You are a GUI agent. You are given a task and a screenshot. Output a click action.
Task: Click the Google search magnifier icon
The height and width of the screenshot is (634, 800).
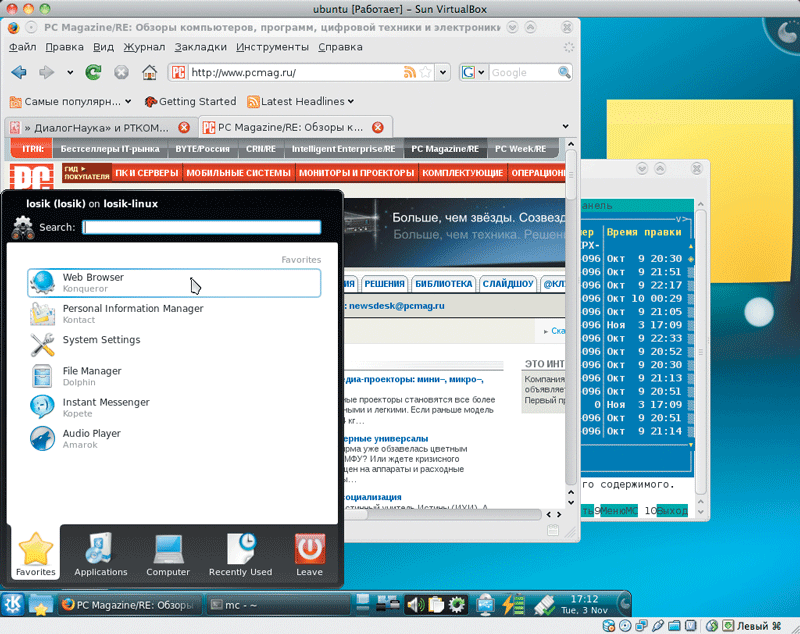563,72
